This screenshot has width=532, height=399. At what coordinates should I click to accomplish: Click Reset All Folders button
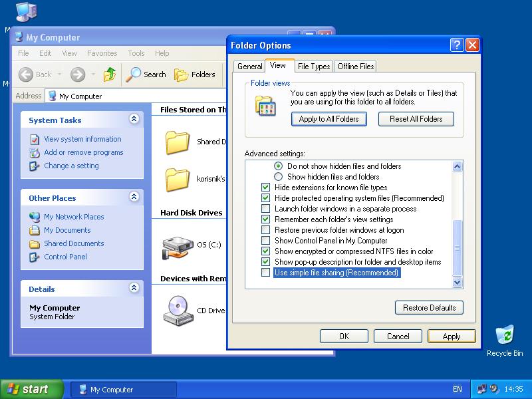pos(416,119)
